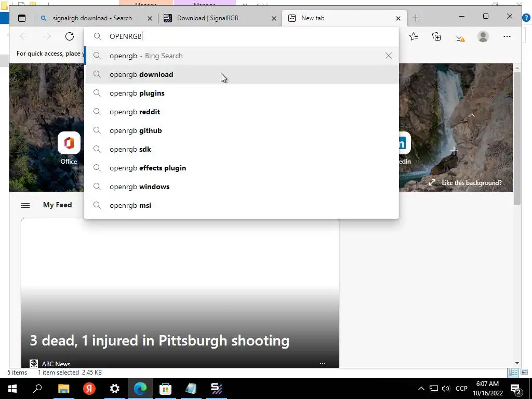Switch File Explorer to details view icon
Viewport: 532px width, 399px height.
513,372
